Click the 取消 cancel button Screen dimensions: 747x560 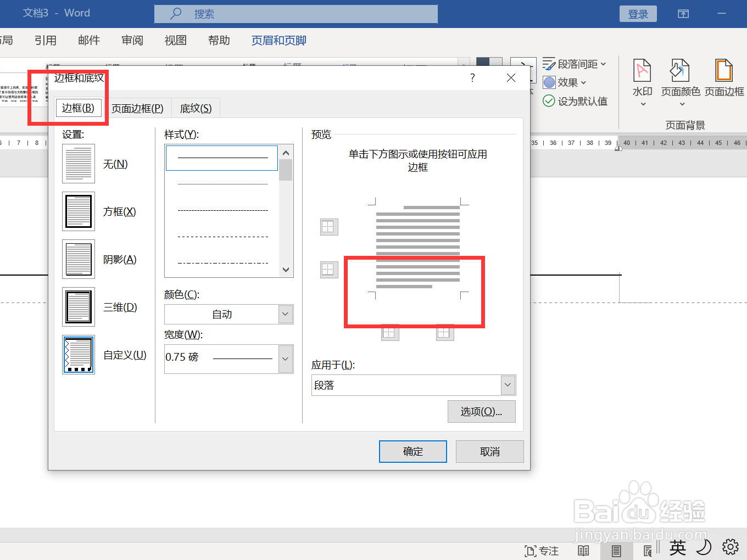(490, 451)
